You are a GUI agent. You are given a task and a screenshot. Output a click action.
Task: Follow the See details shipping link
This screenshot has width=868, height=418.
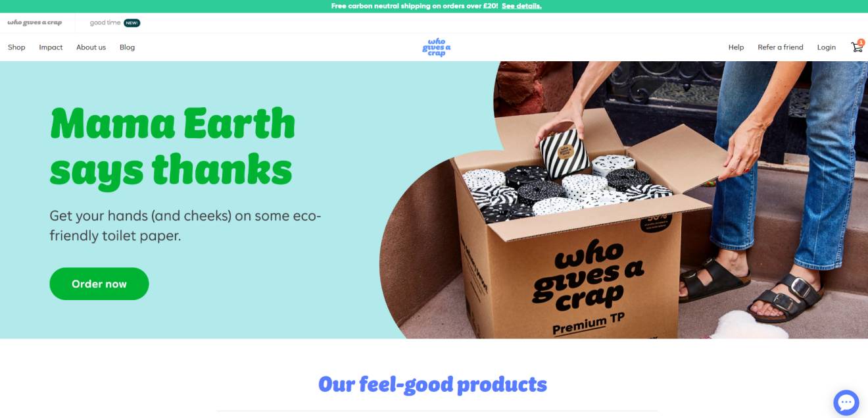click(x=521, y=6)
